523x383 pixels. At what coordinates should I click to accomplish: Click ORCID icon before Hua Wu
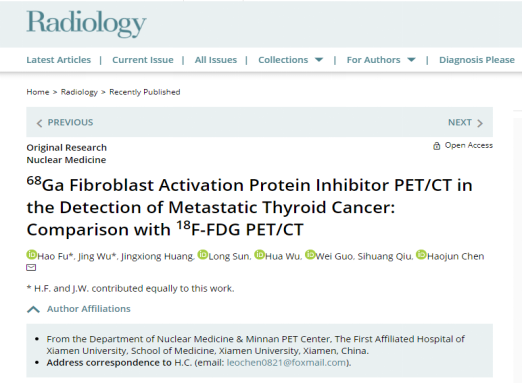coord(259,255)
